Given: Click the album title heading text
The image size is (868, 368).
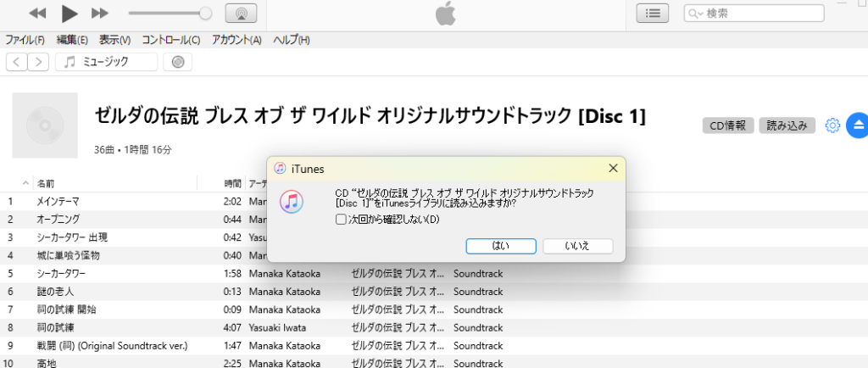Looking at the screenshot, I should coord(370,116).
